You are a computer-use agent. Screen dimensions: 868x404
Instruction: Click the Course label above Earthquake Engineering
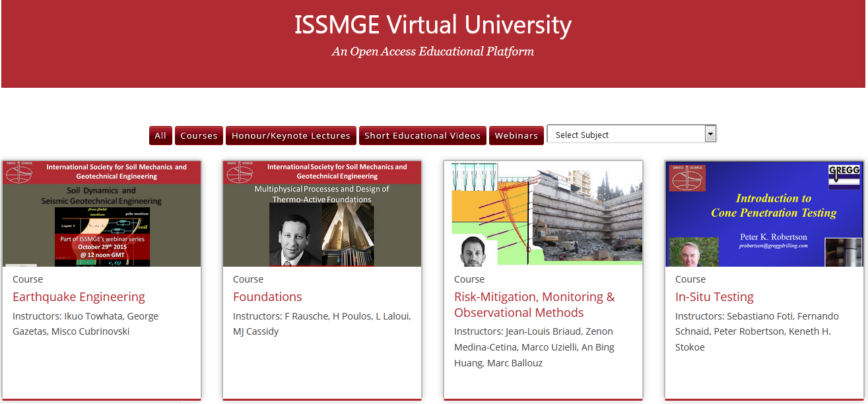click(x=28, y=279)
